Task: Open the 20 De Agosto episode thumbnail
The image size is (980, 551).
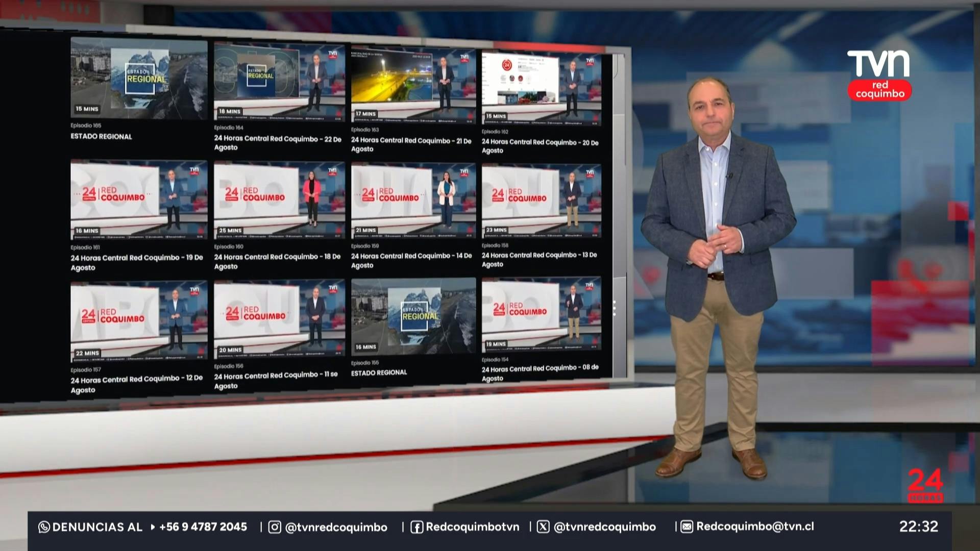Action: click(542, 88)
